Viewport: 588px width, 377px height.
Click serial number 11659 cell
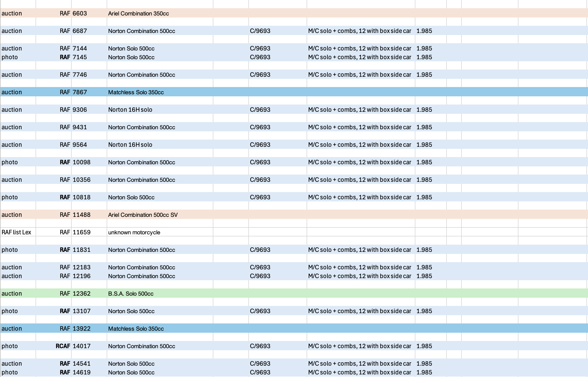pos(89,232)
